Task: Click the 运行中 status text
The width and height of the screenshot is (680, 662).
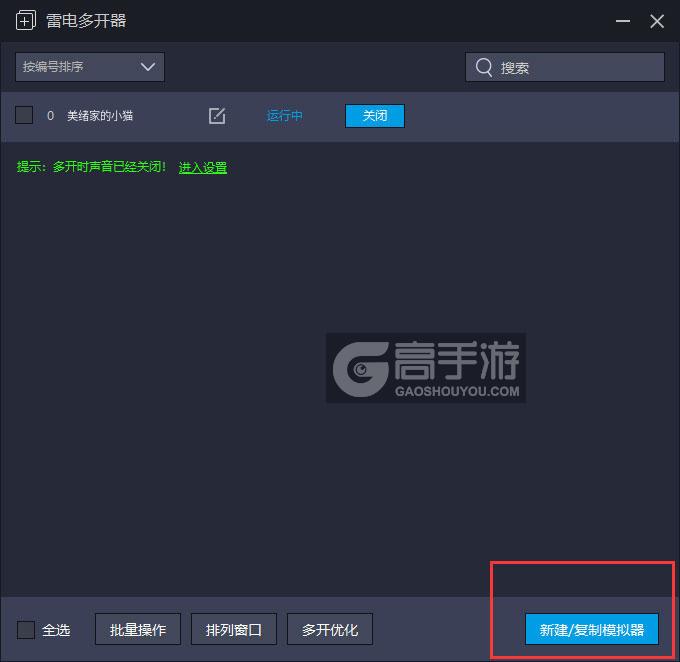Action: click(284, 116)
